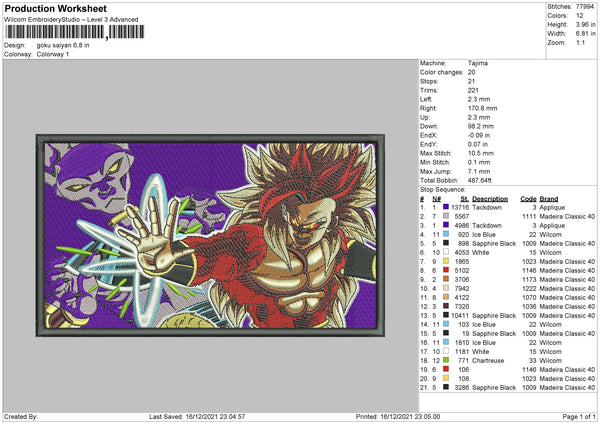Click stitch count '7942' in row 10
This screenshot has width=600, height=424.
point(462,288)
